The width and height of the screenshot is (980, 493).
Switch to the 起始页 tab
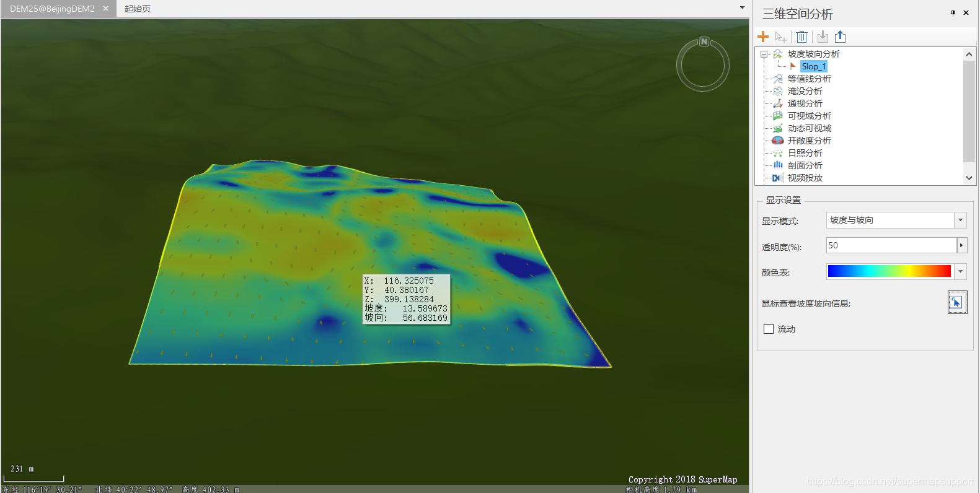(138, 9)
